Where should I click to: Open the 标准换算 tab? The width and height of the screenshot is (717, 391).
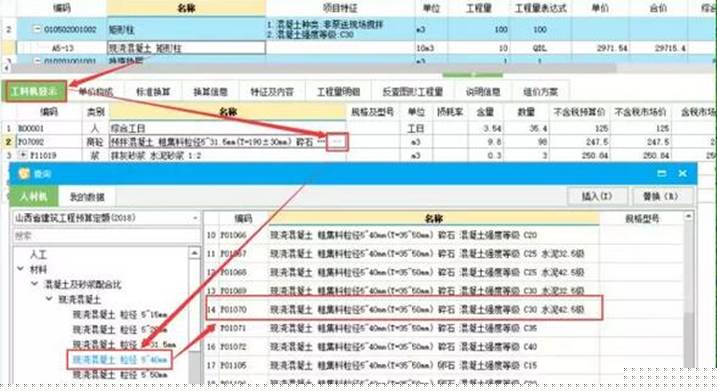coord(153,92)
